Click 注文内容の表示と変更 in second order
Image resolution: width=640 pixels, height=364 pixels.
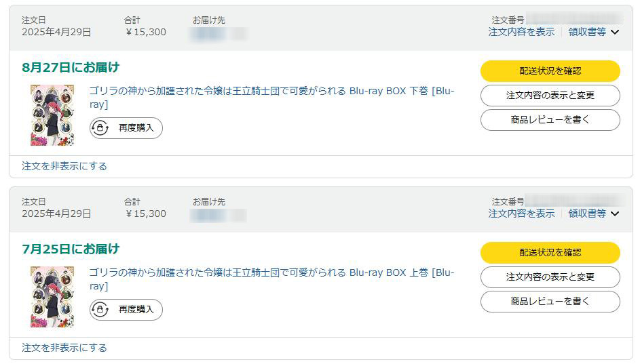tap(550, 277)
